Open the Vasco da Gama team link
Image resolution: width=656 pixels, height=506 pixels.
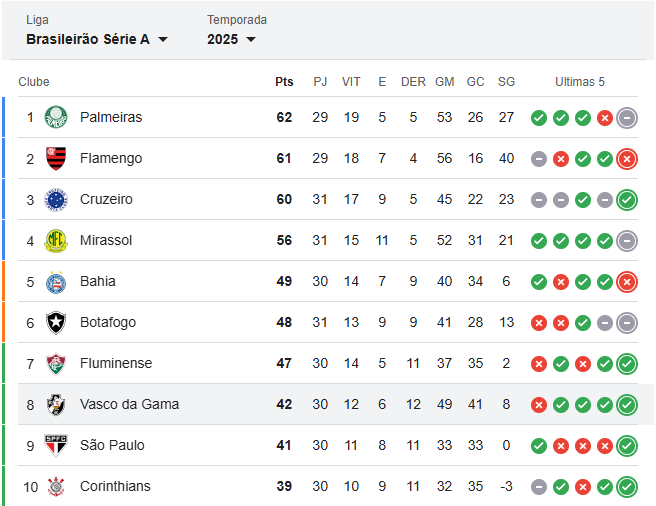[129, 404]
